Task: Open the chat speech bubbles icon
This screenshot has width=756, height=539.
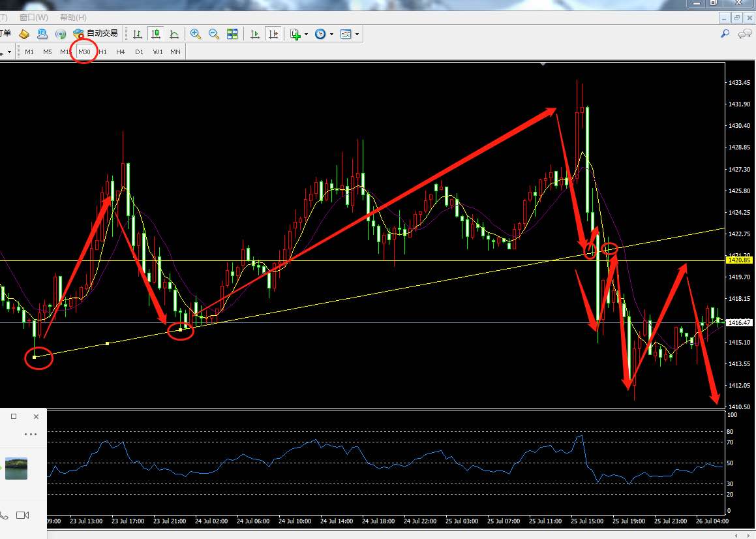Action: coord(745,34)
